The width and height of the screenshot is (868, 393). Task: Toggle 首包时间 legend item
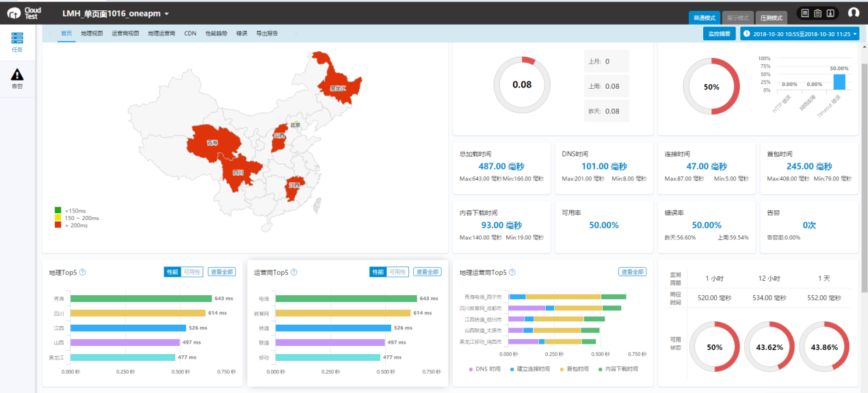click(576, 368)
